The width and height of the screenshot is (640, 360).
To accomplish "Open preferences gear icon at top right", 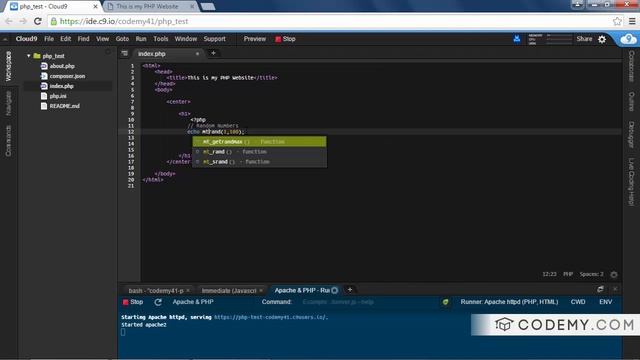I will (x=602, y=39).
